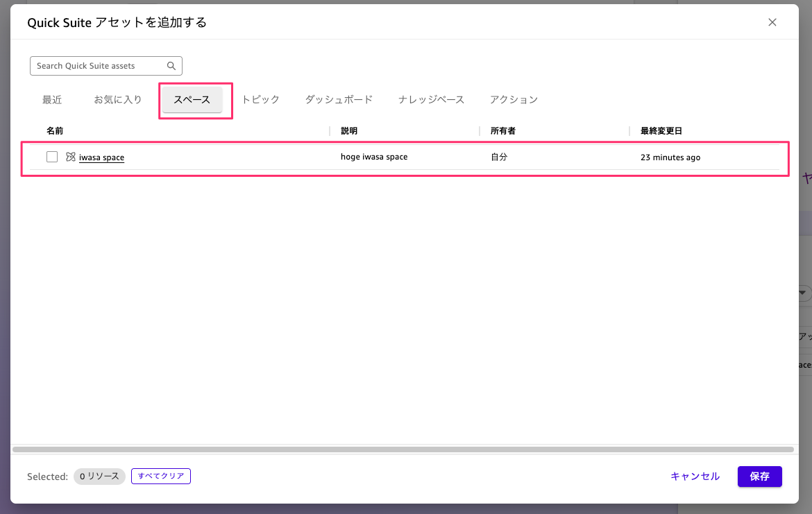812x514 pixels.
Task: Open the iwasa space link
Action: [x=102, y=157]
